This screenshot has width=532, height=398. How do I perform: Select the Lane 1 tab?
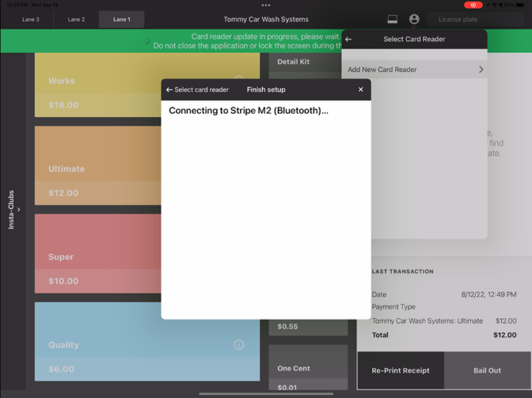pyautogui.click(x=122, y=19)
